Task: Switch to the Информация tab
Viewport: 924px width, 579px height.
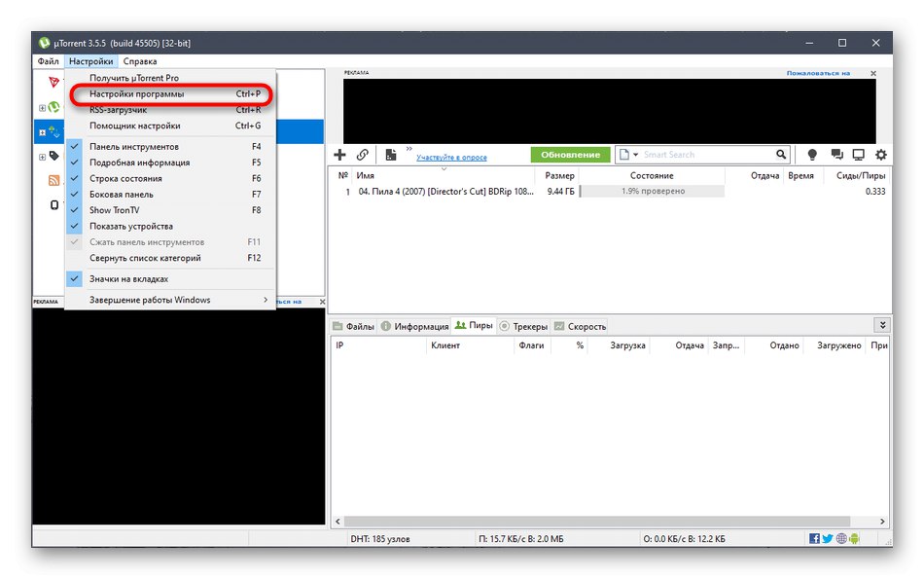Action: [x=415, y=326]
